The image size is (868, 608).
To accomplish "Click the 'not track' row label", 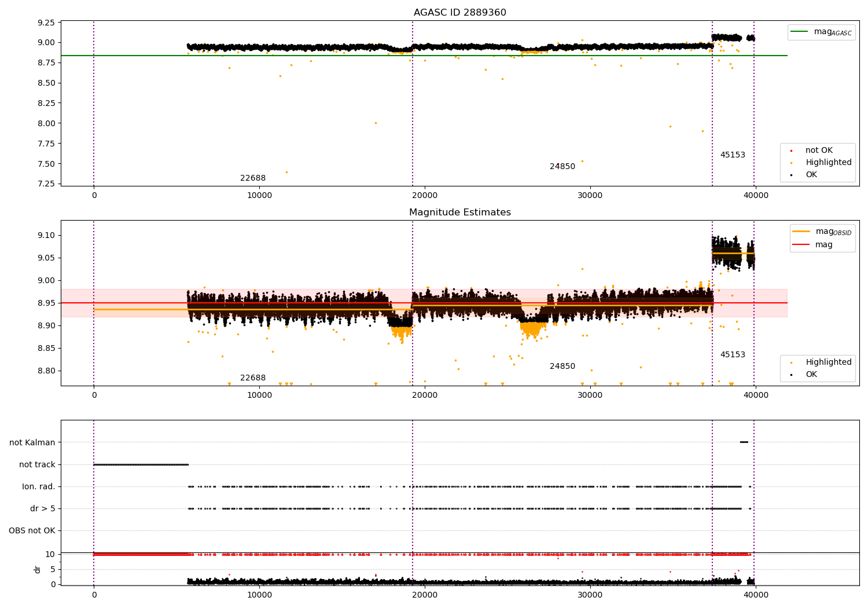I will 37,464.
